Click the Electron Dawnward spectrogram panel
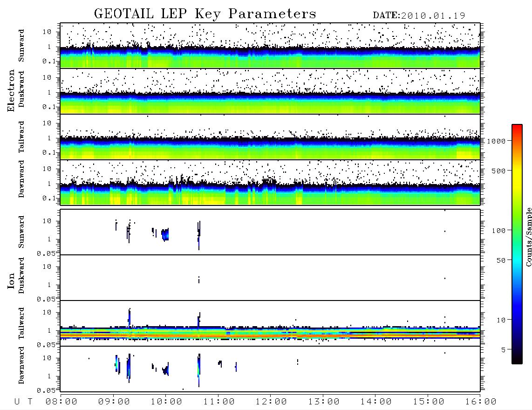The image size is (532, 410). [270, 183]
